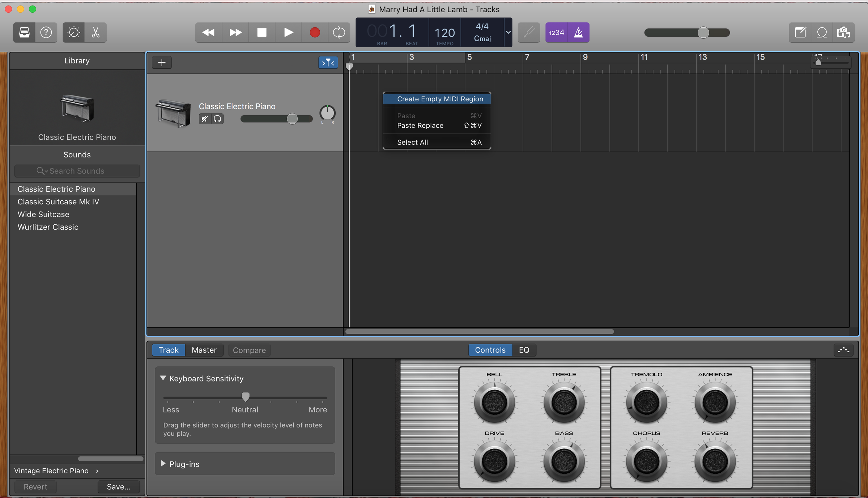Switch to the Master tab
The height and width of the screenshot is (498, 868).
204,350
